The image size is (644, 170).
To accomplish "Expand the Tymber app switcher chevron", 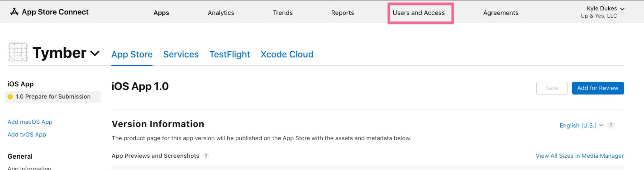I will point(95,53).
